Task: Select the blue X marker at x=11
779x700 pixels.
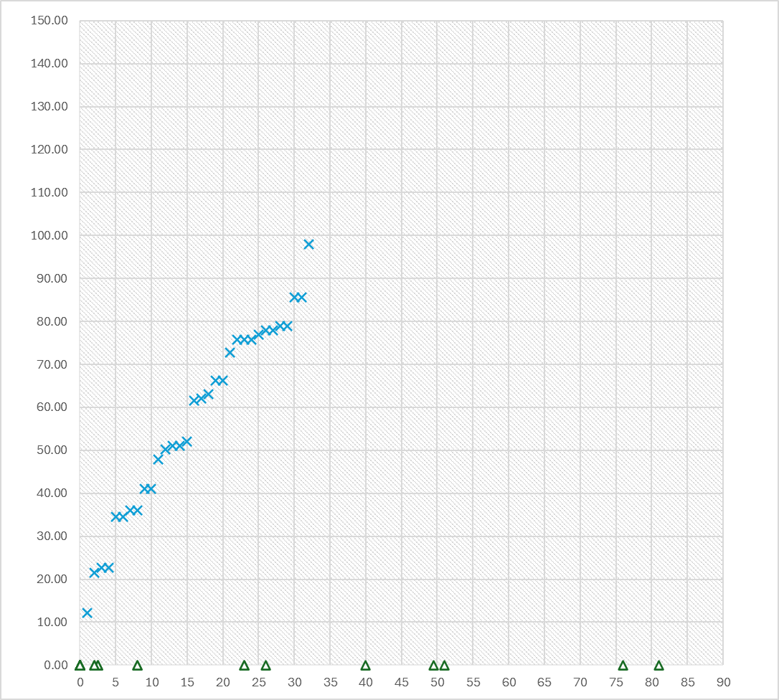Action: click(x=159, y=459)
